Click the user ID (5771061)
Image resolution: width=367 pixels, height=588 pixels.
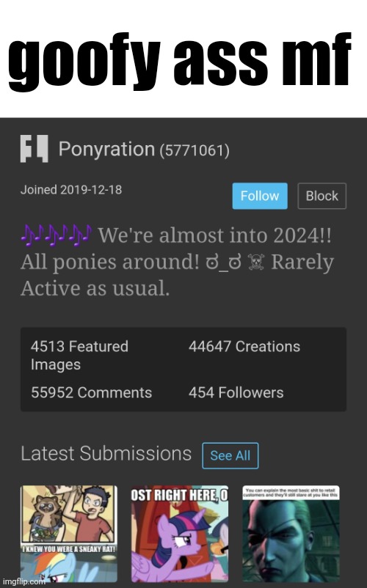(x=195, y=150)
